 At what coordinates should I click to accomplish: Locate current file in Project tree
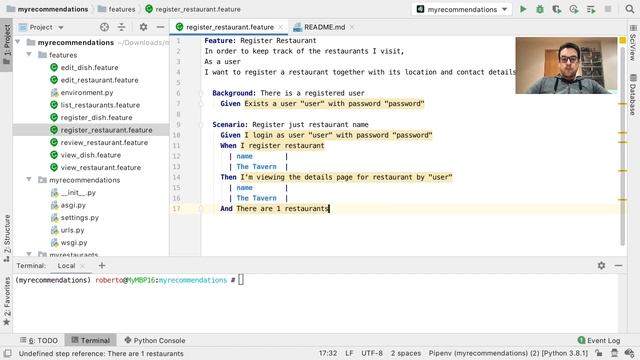[104, 27]
